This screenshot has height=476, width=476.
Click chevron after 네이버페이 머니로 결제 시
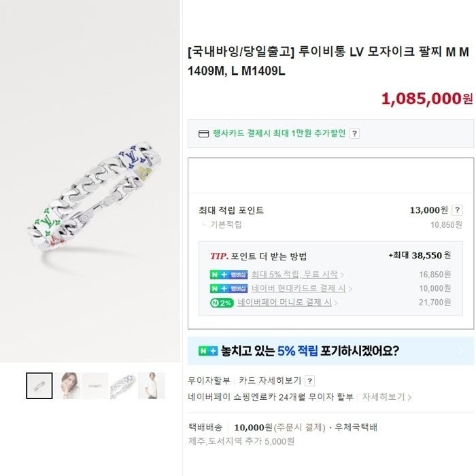[x=335, y=303]
